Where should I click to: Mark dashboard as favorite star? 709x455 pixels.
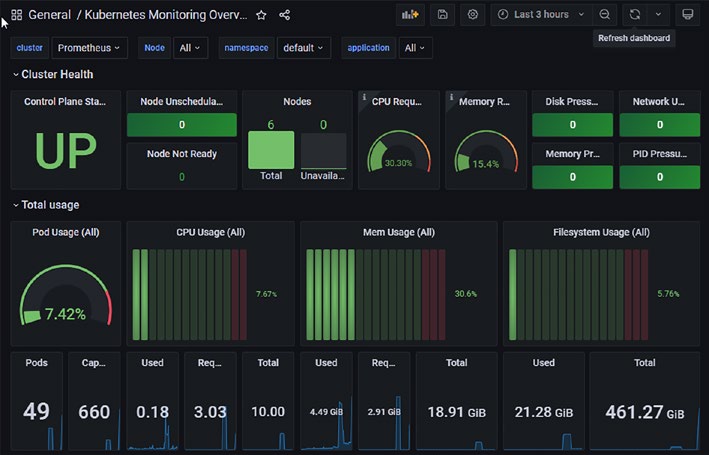tap(261, 15)
